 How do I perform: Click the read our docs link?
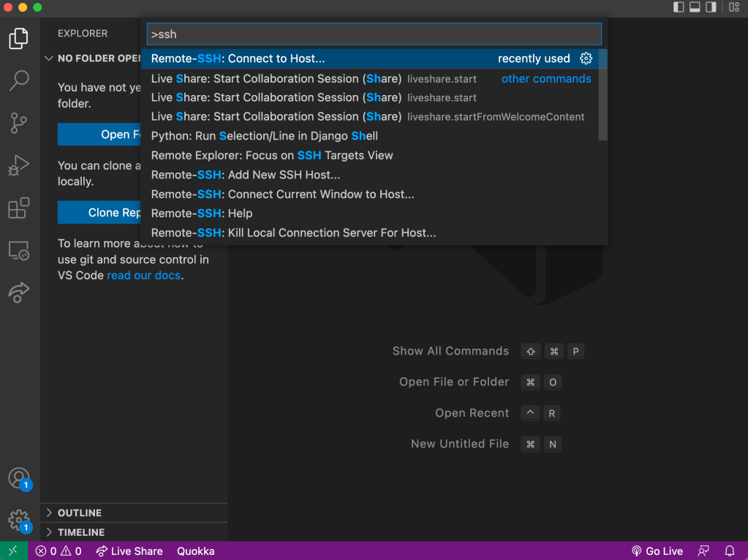point(144,276)
